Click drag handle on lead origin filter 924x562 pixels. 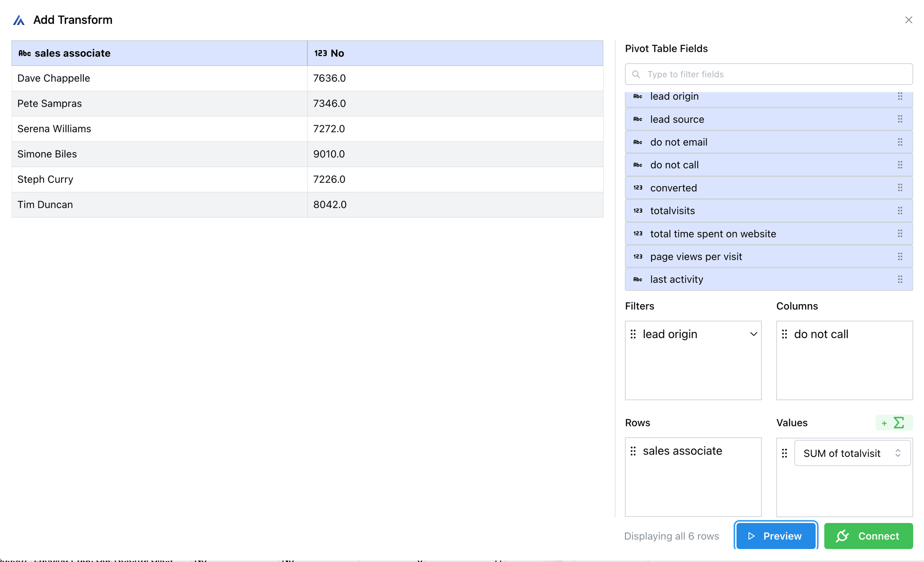(x=633, y=334)
